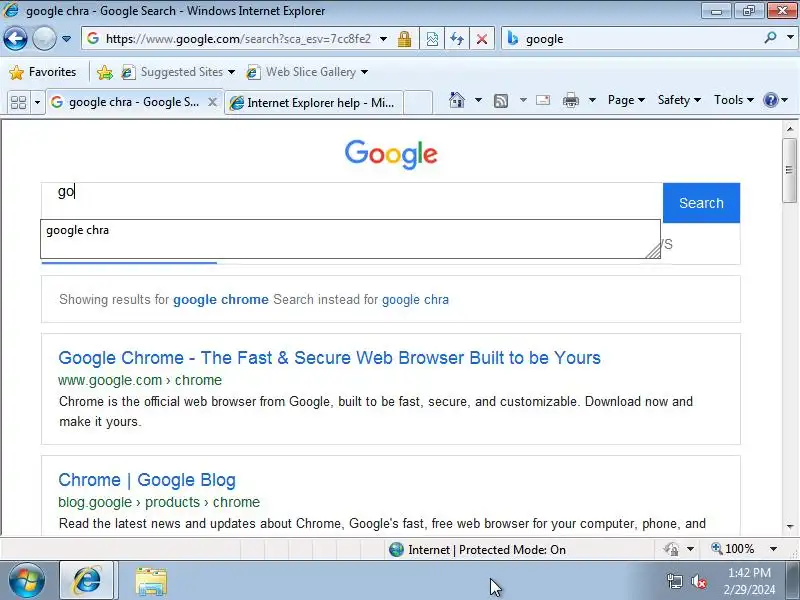Viewport: 800px width, 600px height.
Task: Search instead for google chra link
Action: [415, 299]
